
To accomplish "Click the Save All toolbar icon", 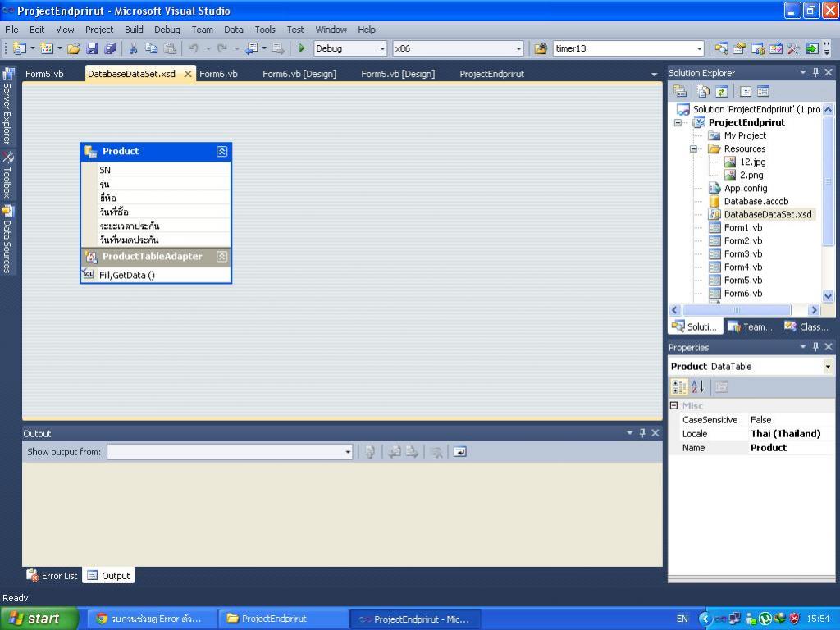I will (x=110, y=48).
